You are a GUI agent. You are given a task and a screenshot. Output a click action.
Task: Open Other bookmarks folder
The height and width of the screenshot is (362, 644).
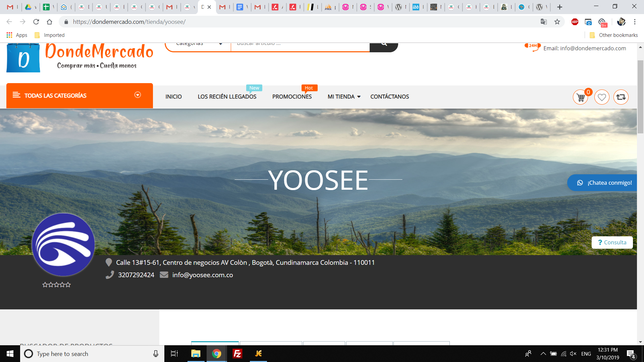click(614, 35)
